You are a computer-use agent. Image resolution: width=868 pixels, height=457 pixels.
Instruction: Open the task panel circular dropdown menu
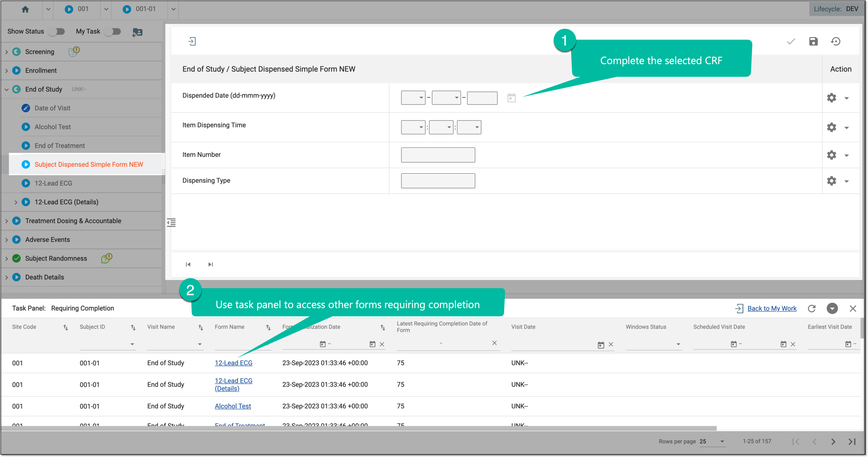tap(832, 308)
